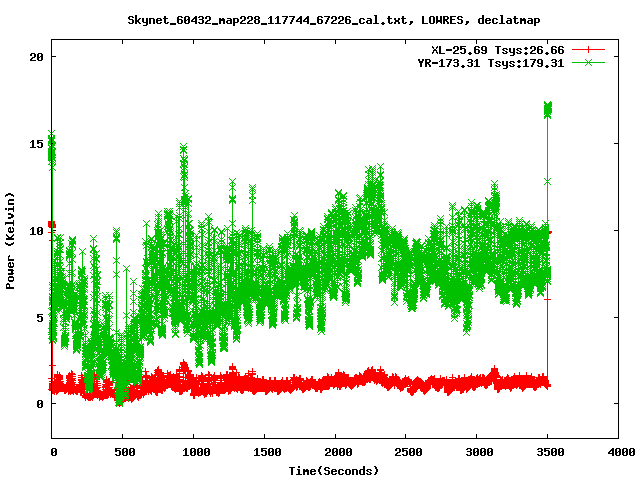Screen dimensions: 640x480
Task: Click the red XL legend line sample
Action: (x=588, y=50)
